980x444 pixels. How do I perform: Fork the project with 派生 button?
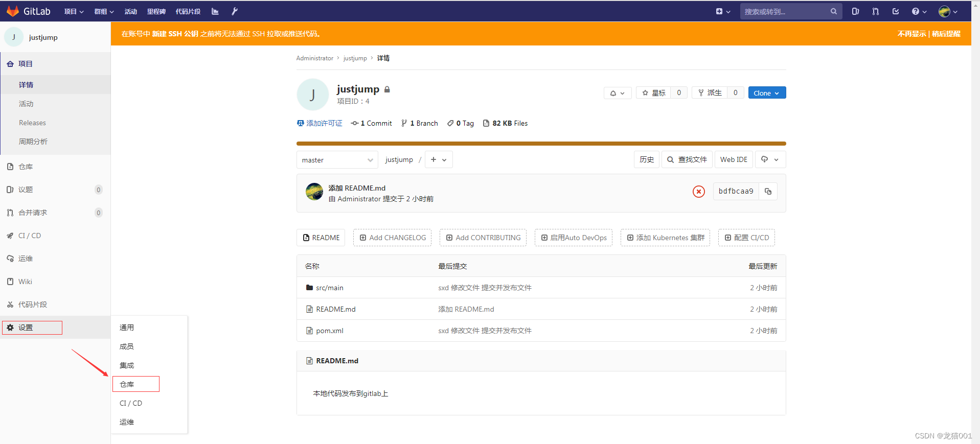[710, 93]
